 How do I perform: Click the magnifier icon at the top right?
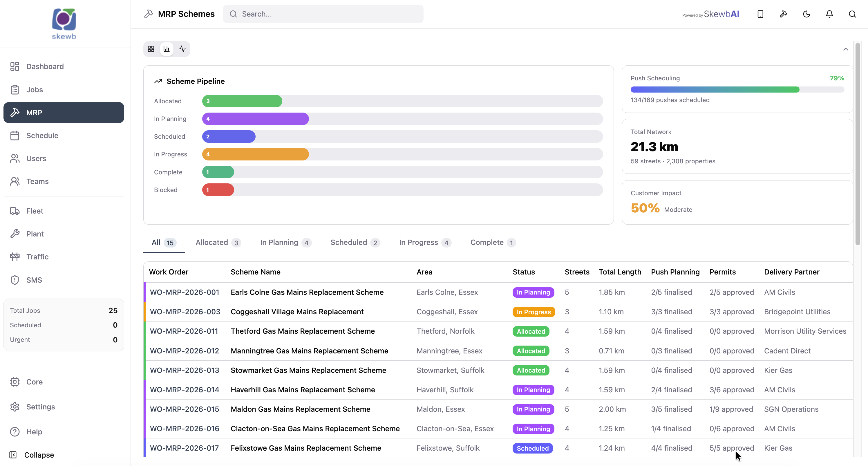[852, 14]
